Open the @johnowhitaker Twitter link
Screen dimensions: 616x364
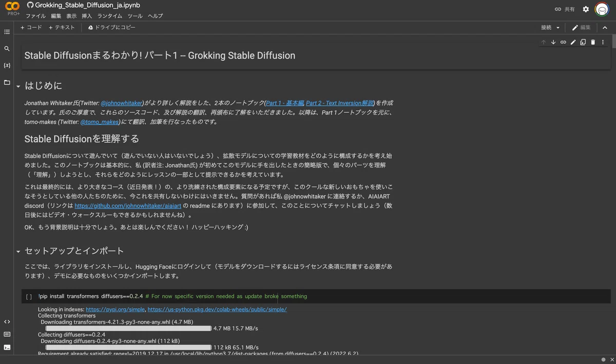point(121,103)
